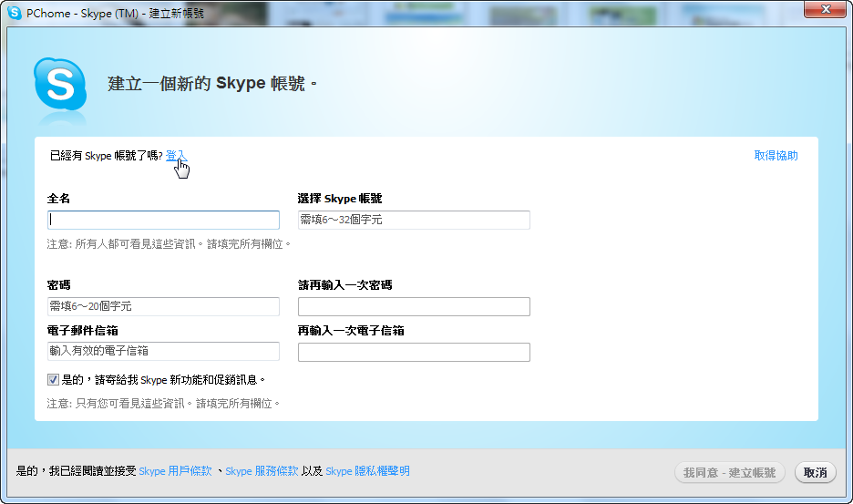Click the 取消 cancel button

(x=815, y=472)
